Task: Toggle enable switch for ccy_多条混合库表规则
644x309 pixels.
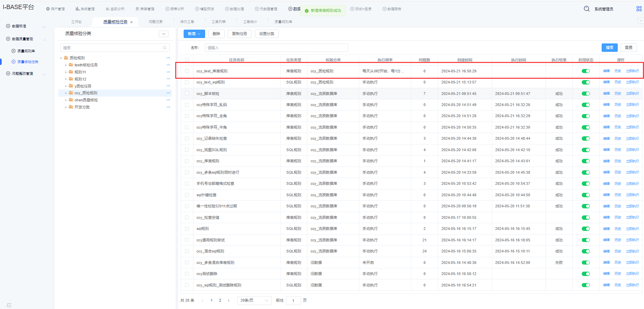Action: tap(586, 263)
